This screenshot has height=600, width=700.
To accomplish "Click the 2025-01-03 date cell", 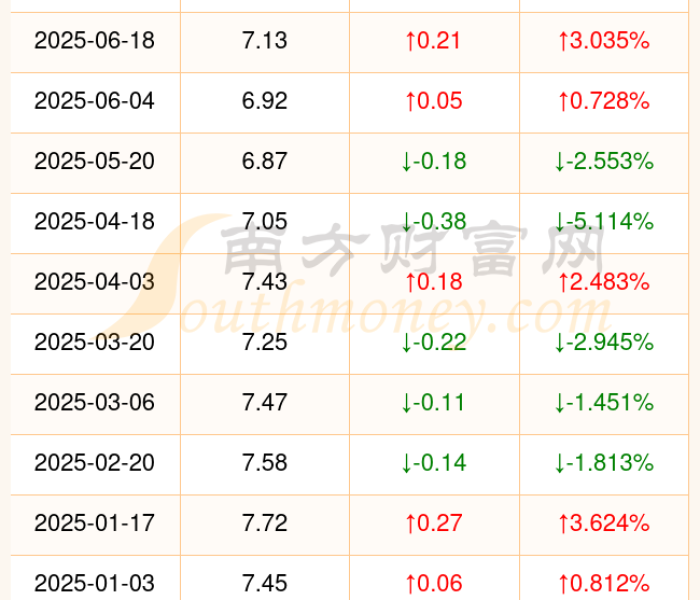I will click(94, 582).
